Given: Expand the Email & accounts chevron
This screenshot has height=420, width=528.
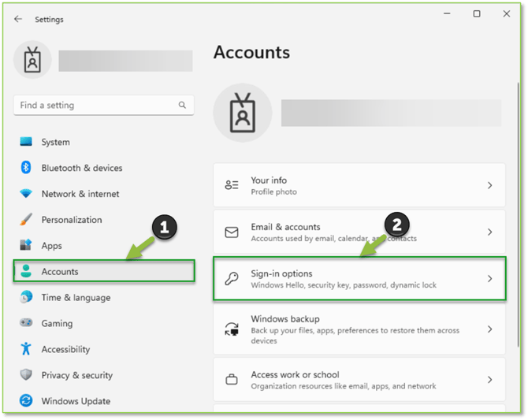Looking at the screenshot, I should 489,232.
